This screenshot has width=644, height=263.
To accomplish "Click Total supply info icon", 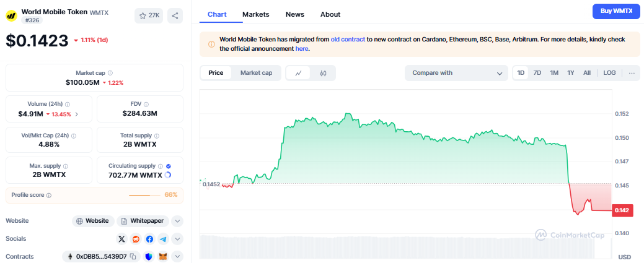I will (x=157, y=136).
